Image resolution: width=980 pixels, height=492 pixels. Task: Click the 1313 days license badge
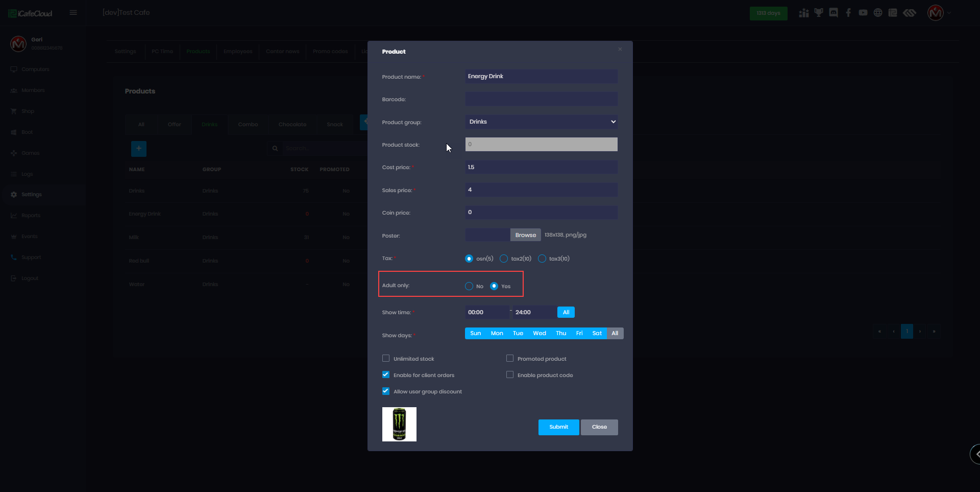[769, 13]
